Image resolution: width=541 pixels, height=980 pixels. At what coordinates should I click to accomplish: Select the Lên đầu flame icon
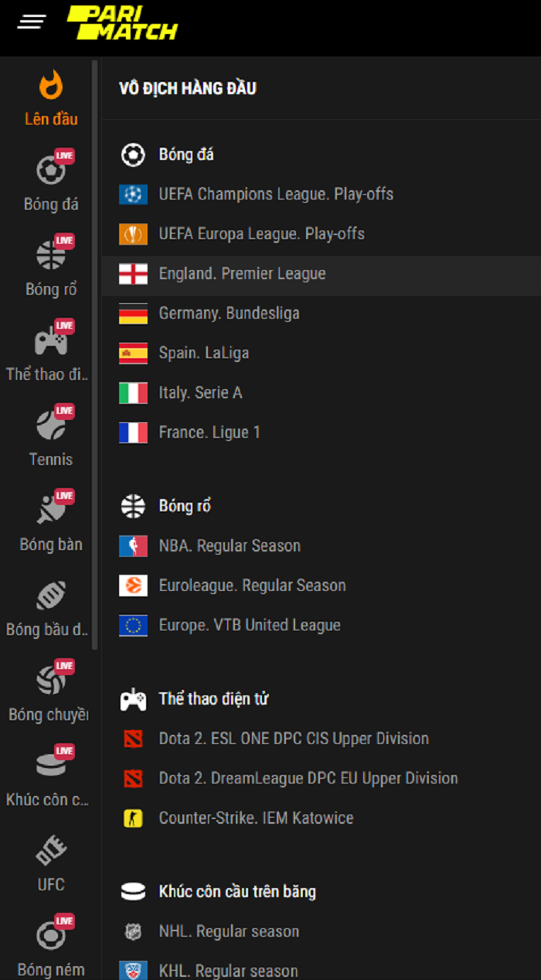pyautogui.click(x=51, y=86)
